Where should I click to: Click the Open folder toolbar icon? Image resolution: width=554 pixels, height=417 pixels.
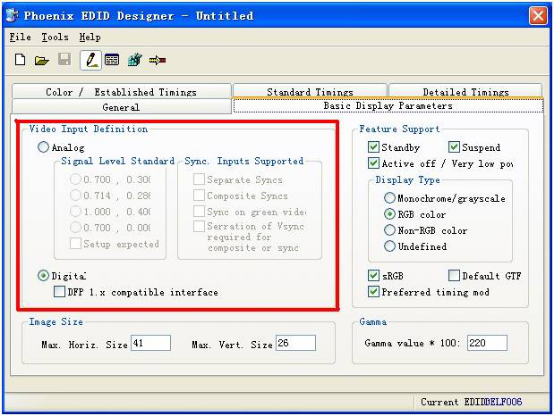[42, 60]
